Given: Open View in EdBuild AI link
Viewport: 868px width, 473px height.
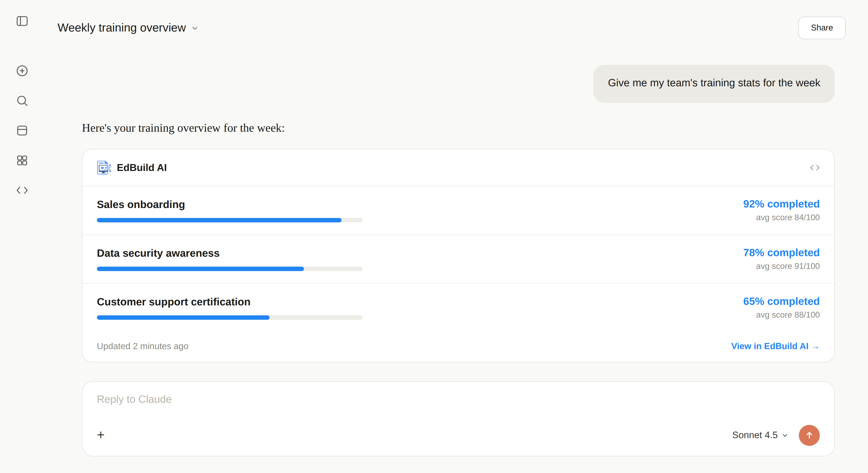Looking at the screenshot, I should pos(775,346).
